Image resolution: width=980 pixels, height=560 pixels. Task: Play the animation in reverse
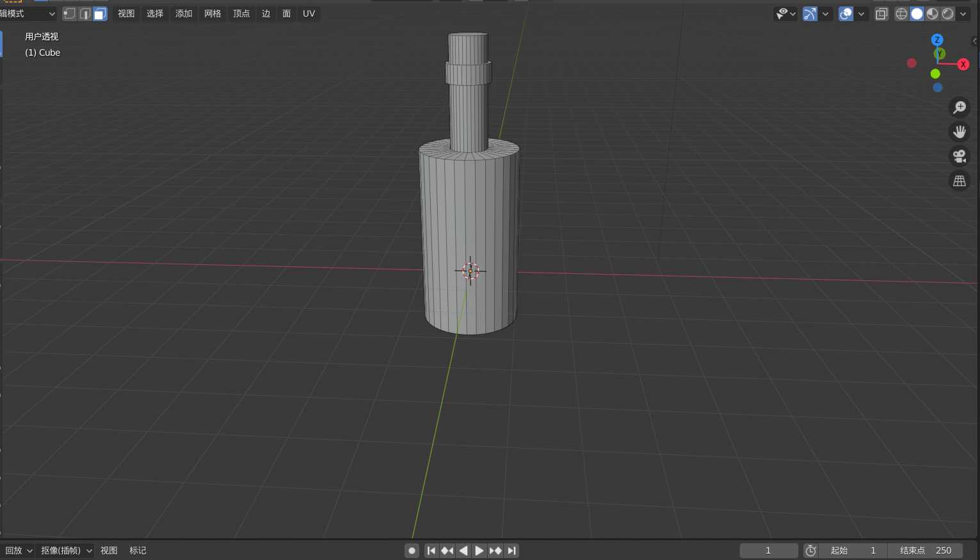tap(463, 550)
